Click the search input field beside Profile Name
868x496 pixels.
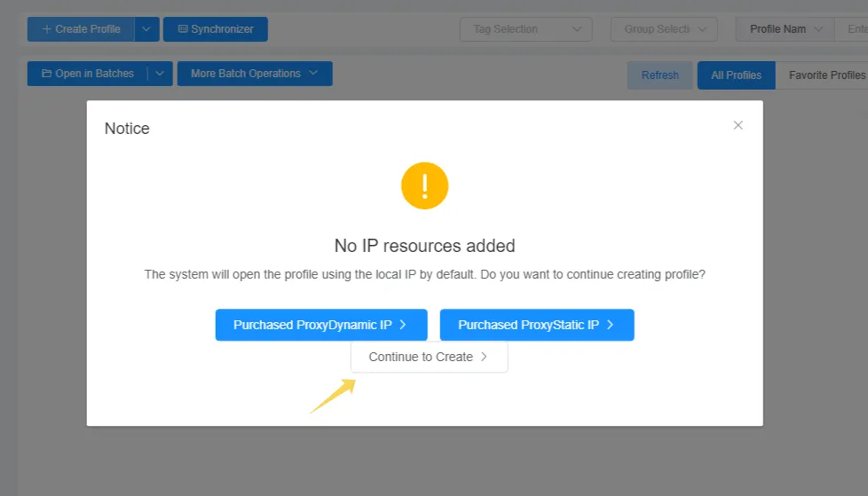point(851,28)
